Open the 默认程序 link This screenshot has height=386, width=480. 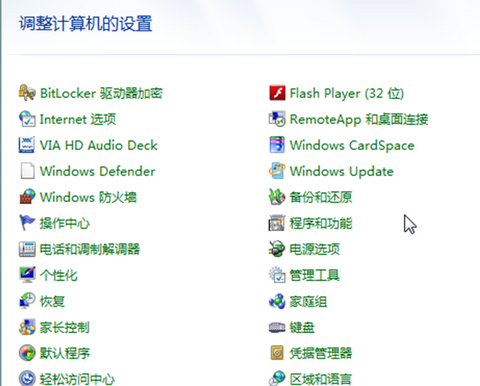pyautogui.click(x=65, y=353)
